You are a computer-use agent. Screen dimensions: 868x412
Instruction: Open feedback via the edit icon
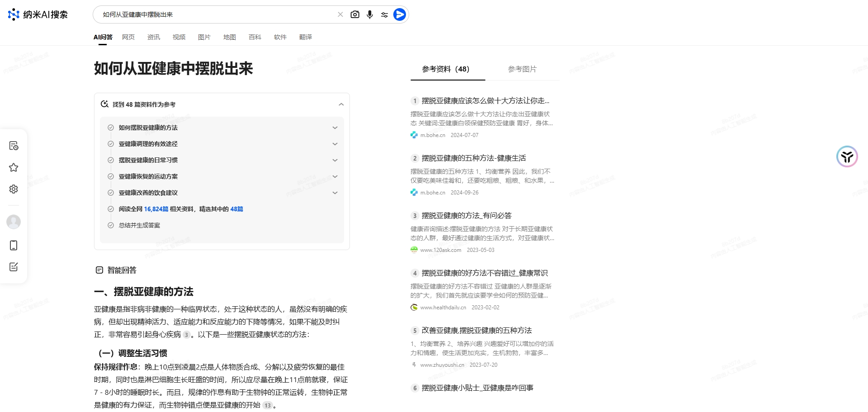tap(14, 267)
